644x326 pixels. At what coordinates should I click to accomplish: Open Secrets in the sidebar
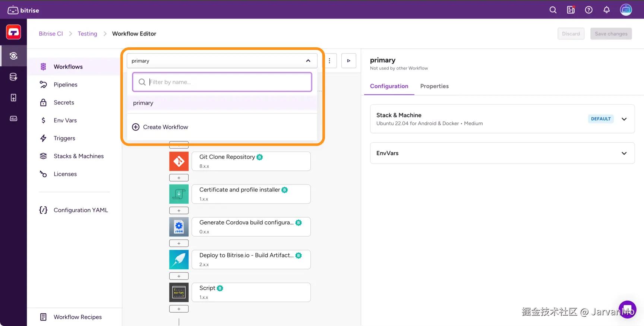64,102
